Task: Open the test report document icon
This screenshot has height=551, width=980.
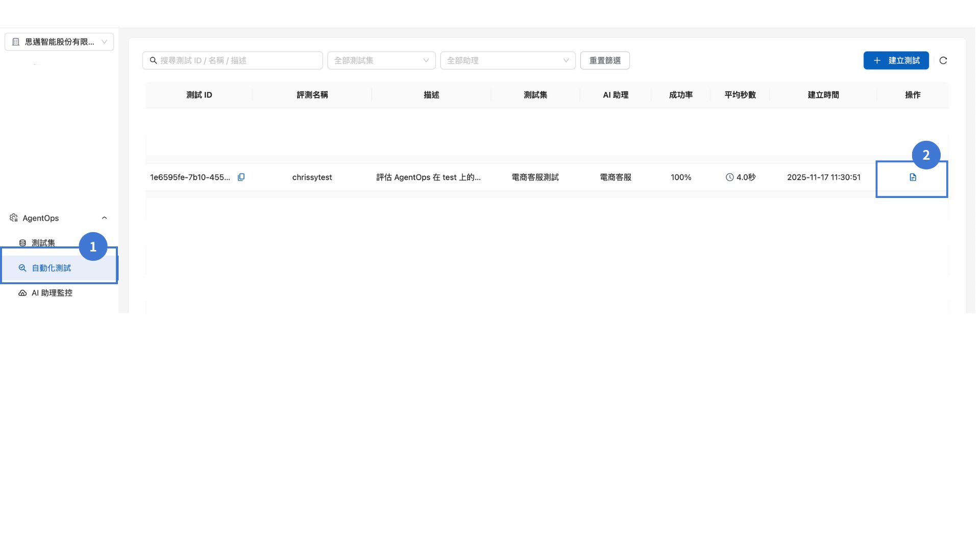Action: pos(913,177)
